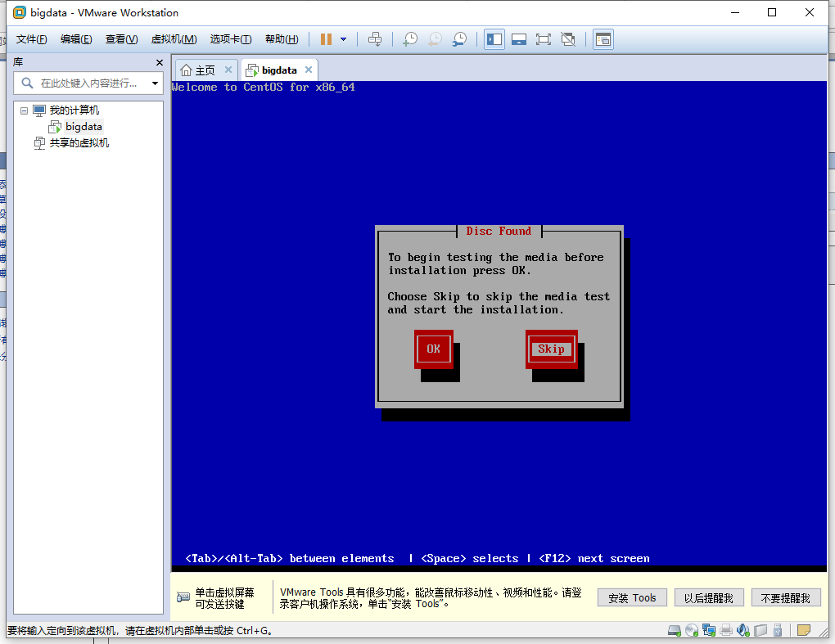
Task: Open the 选项卡(T) menu
Action: pos(231,39)
